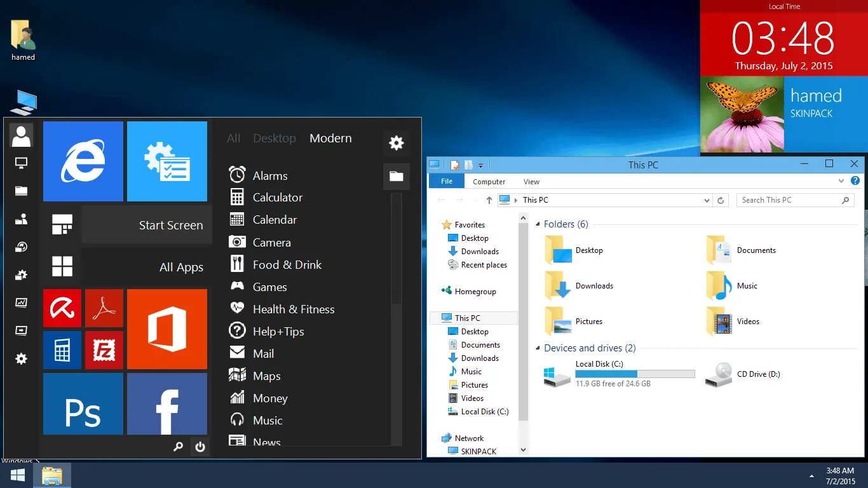Open Explorer Help question mark

point(855,182)
